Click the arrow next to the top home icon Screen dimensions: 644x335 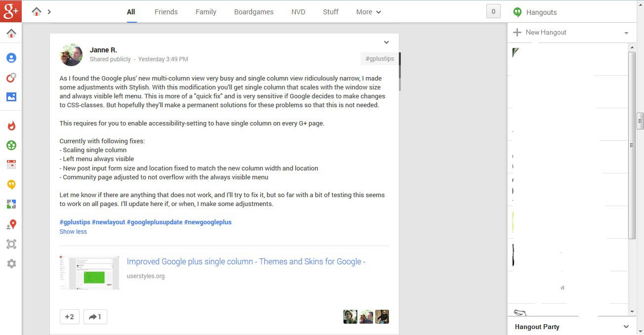point(49,11)
